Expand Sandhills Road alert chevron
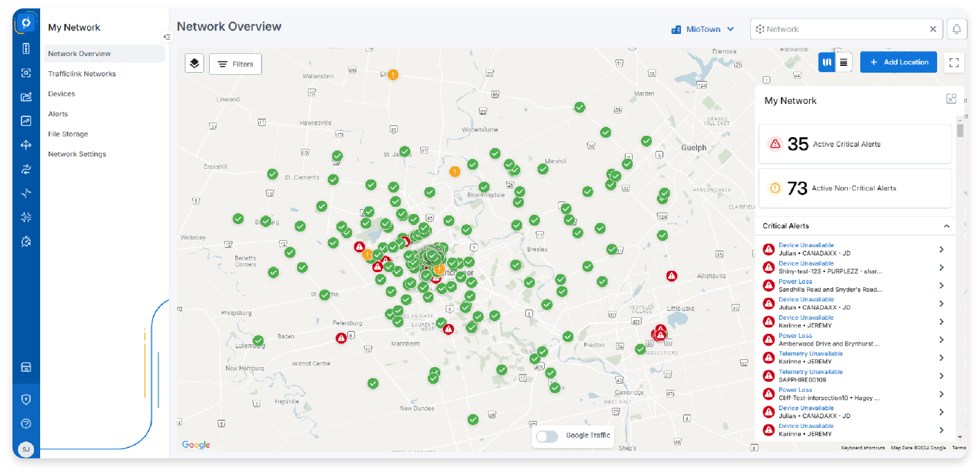Screen dimensions: 980x475 click(x=942, y=285)
